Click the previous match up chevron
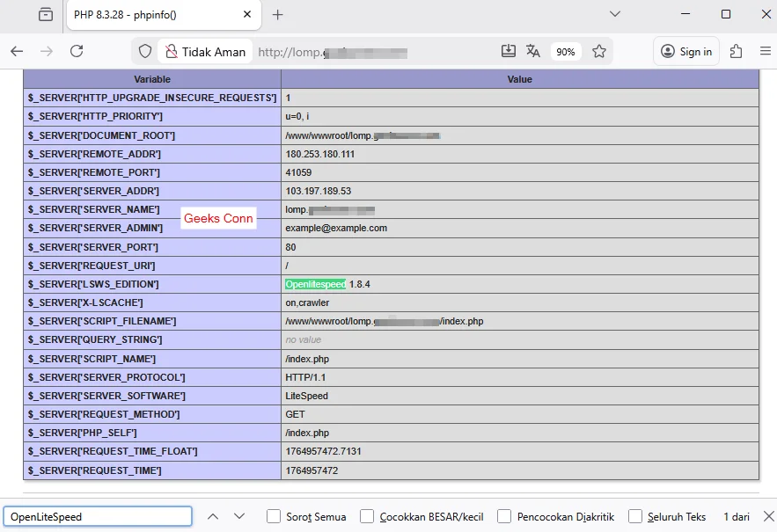This screenshot has width=777, height=532. point(212,516)
